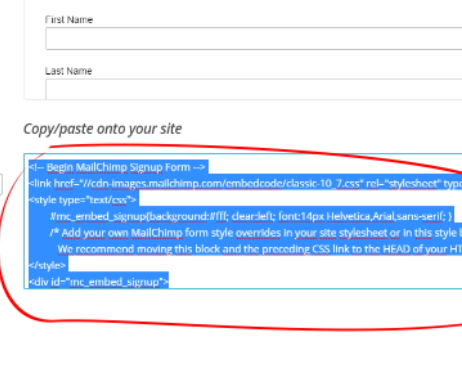Click the cdn-images.mailchimp.com link href line
The image size is (462, 373).
(245, 183)
